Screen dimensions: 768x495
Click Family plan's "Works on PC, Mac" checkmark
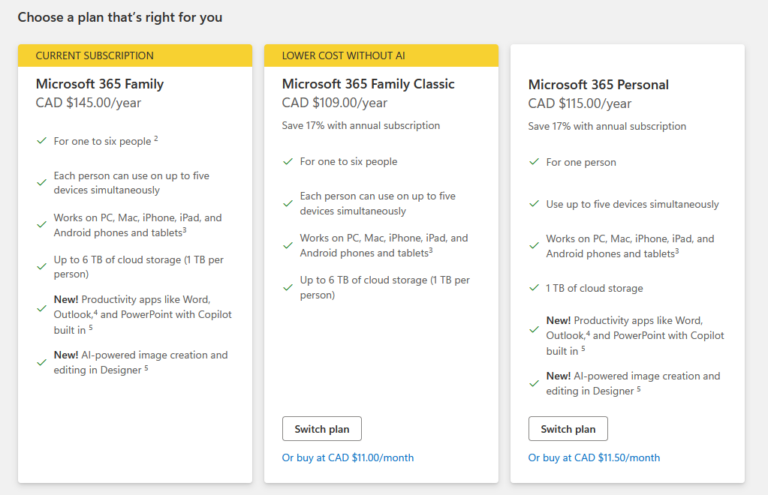[x=42, y=224]
